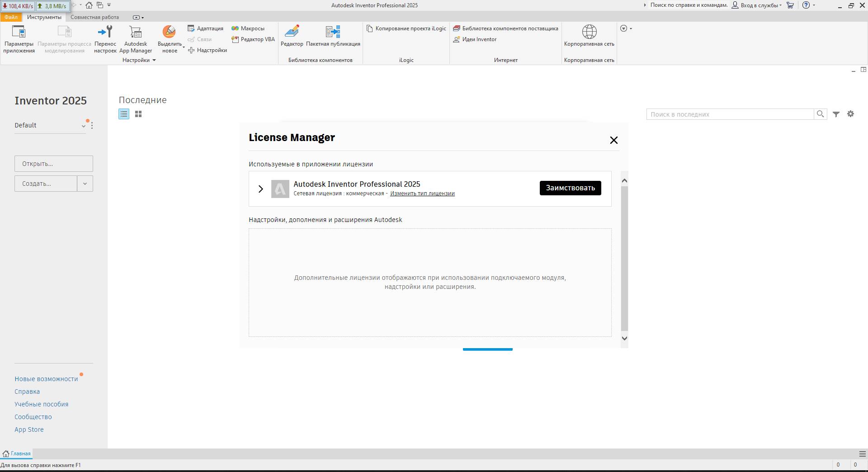Viewport: 868px width, 472px height.
Task: Switch to the Совместная работа tab
Action: pos(94,17)
